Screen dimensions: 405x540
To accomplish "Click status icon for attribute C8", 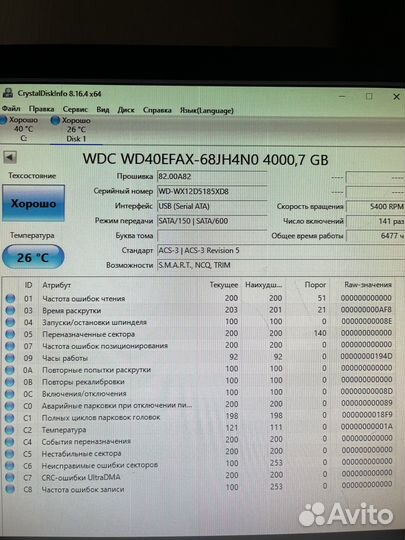I will [10, 489].
